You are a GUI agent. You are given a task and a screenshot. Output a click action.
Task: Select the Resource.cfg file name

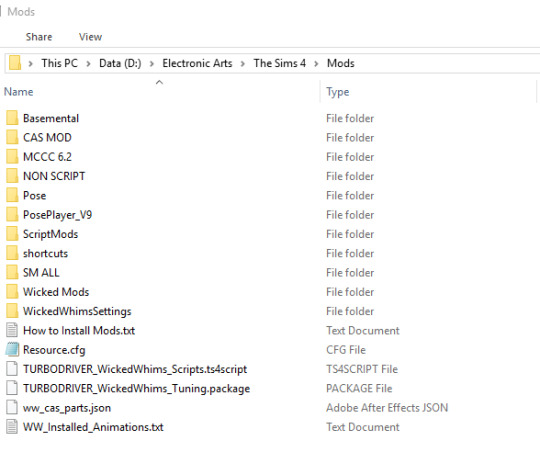54,350
